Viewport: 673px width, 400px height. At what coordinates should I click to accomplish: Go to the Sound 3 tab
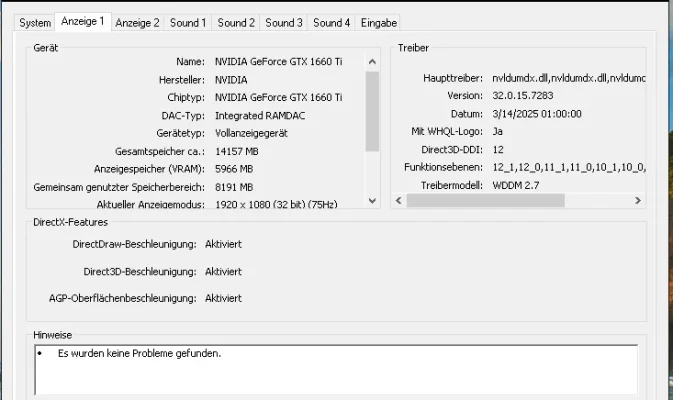point(284,23)
